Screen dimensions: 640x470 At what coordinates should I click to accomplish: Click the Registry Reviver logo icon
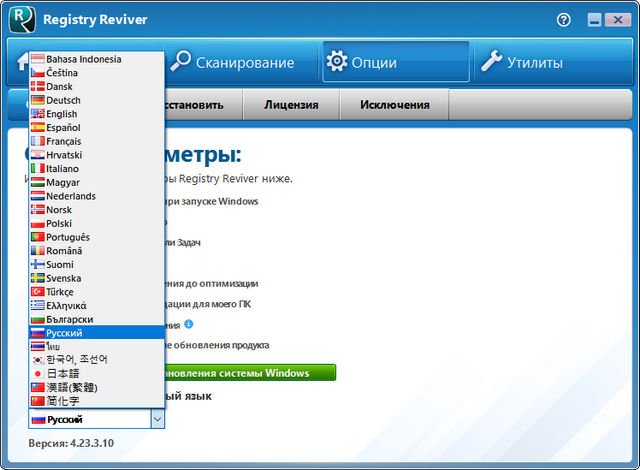[22, 18]
